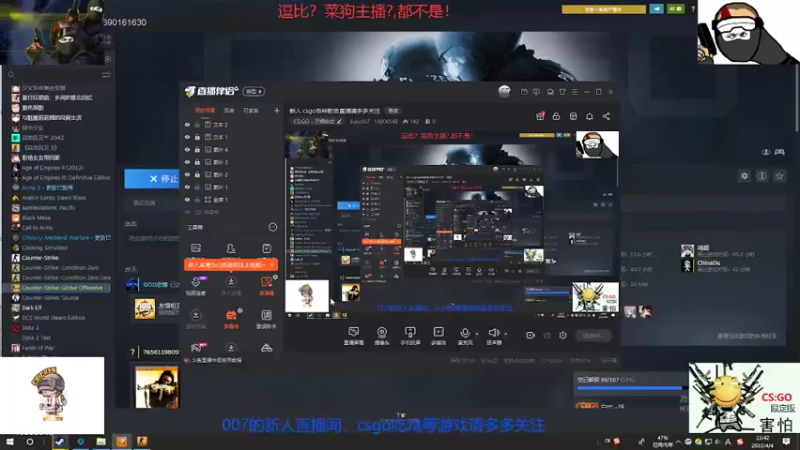Collapse the 工具箱 toolbox section
Screen dimensions: 800x450
(273, 227)
